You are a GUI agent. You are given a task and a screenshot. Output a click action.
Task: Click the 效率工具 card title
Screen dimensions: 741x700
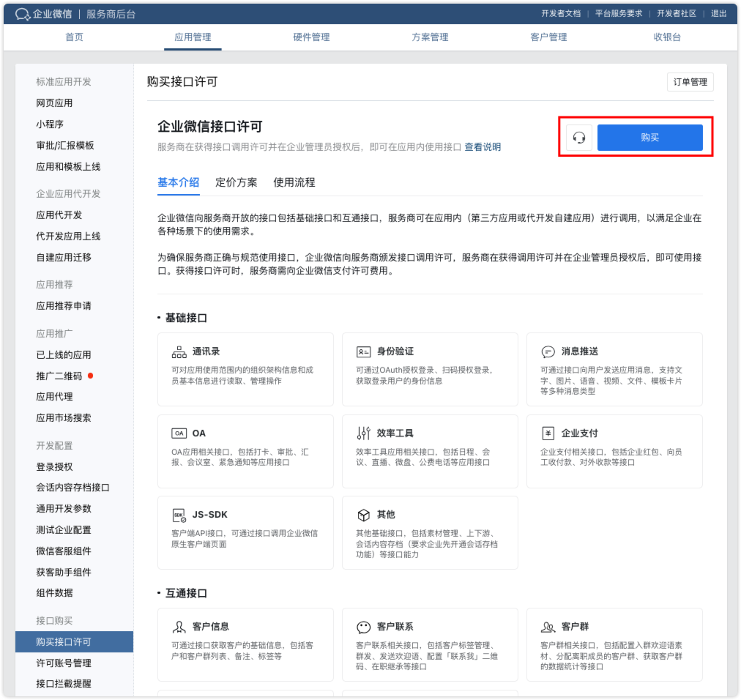pyautogui.click(x=395, y=433)
